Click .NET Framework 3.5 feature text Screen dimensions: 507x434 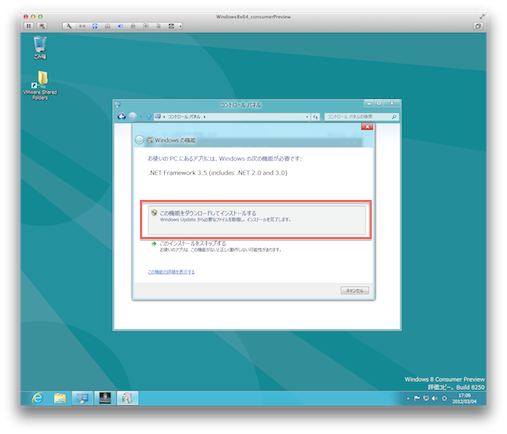[x=218, y=173]
